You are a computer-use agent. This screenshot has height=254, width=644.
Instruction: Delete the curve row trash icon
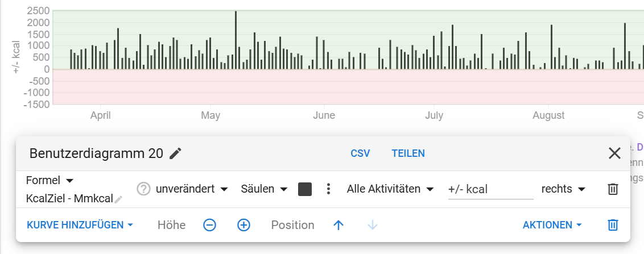[x=613, y=189]
